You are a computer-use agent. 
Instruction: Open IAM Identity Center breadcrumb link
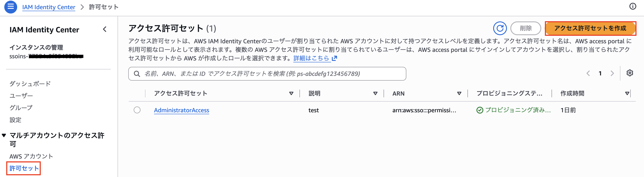(x=49, y=7)
